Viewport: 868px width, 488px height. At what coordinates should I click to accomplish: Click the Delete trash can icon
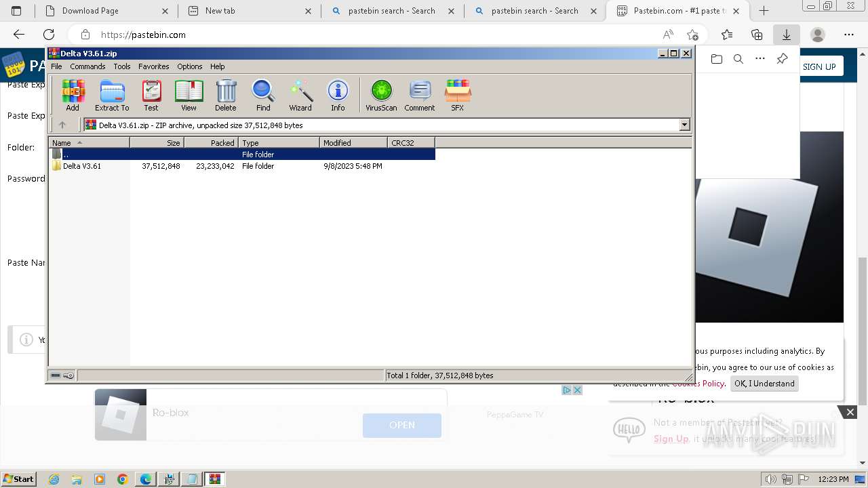pos(226,95)
